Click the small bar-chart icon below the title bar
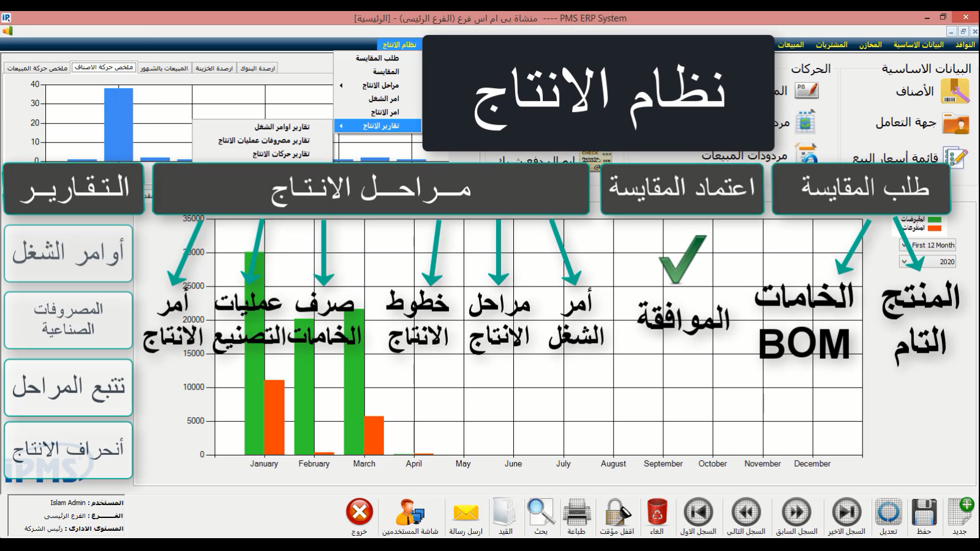 click(x=7, y=31)
